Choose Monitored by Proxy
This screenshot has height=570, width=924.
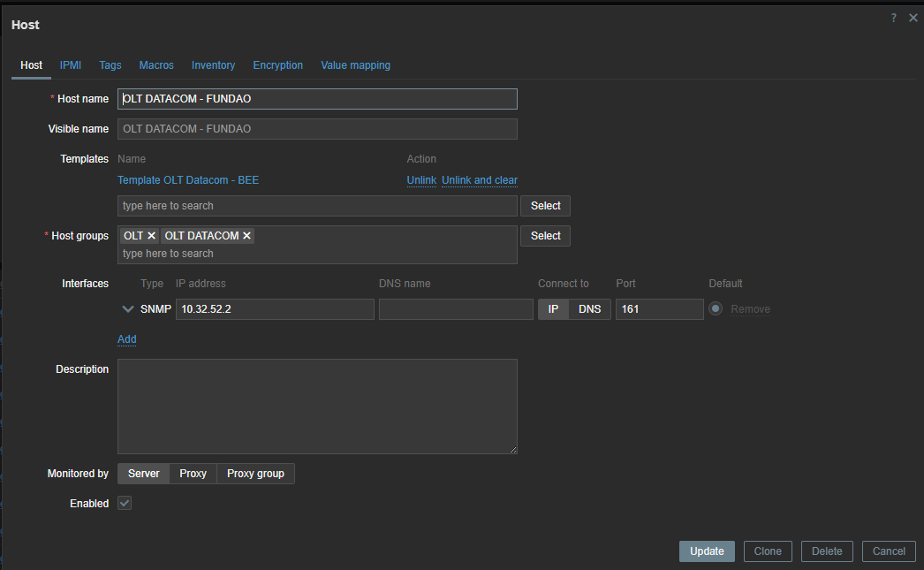pos(193,474)
